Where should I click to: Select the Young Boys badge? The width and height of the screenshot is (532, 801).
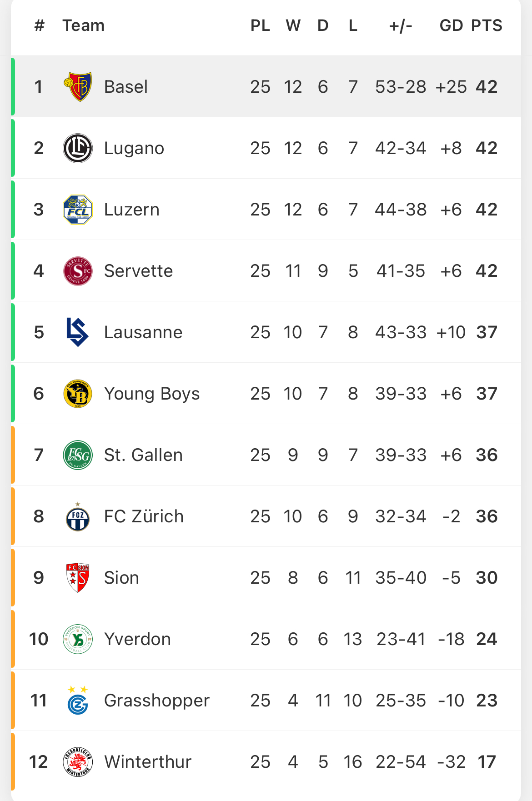point(78,394)
